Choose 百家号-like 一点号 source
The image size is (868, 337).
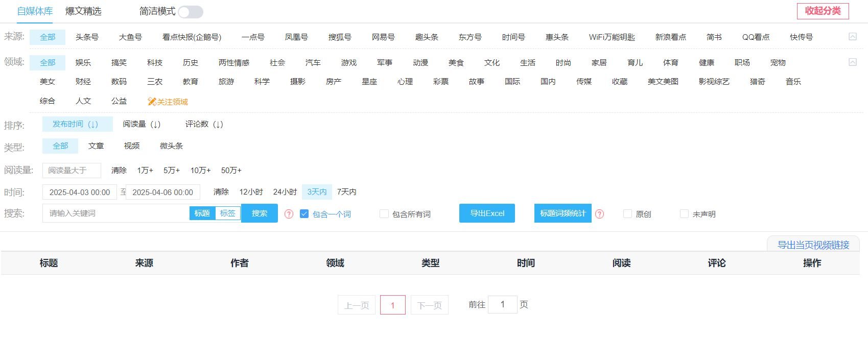click(x=253, y=37)
